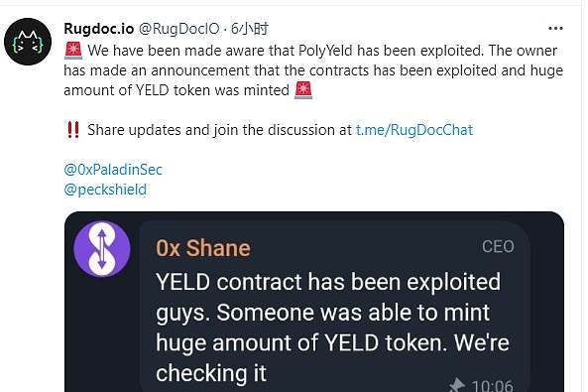Click the 'YELD contract has been exploited' message

pos(332,327)
